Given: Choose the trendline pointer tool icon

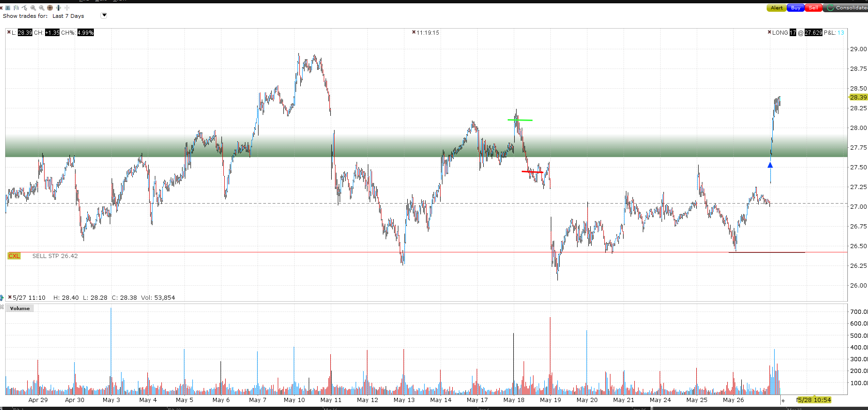Looking at the screenshot, I should (24, 8).
